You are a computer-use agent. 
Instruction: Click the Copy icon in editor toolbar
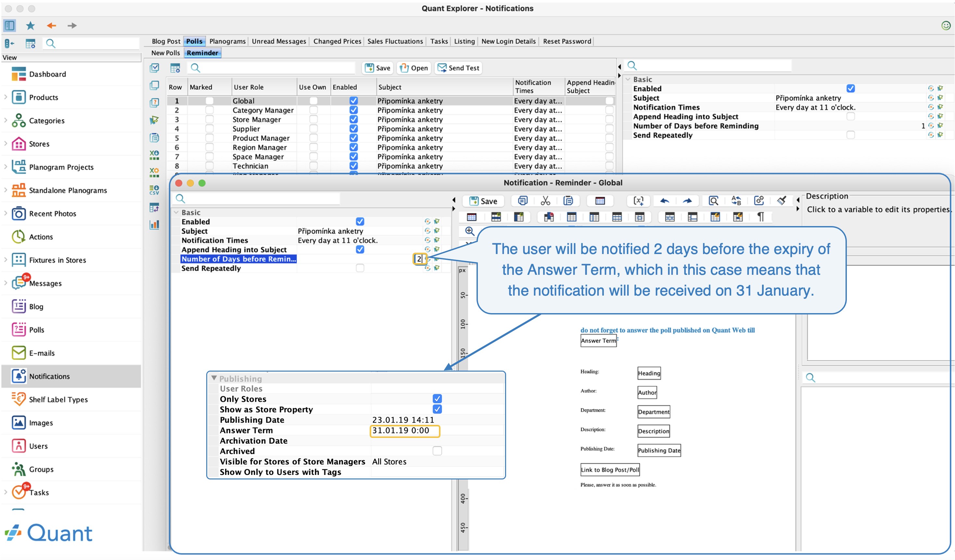(523, 201)
